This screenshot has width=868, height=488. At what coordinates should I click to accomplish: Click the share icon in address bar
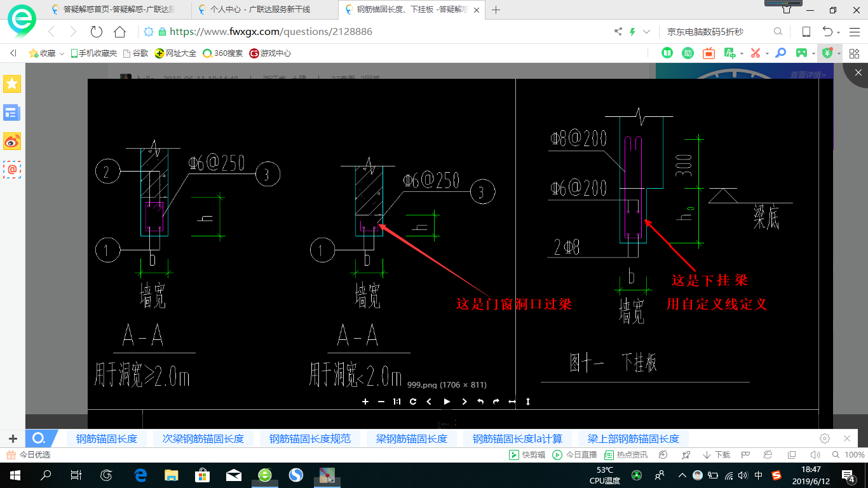tap(618, 32)
